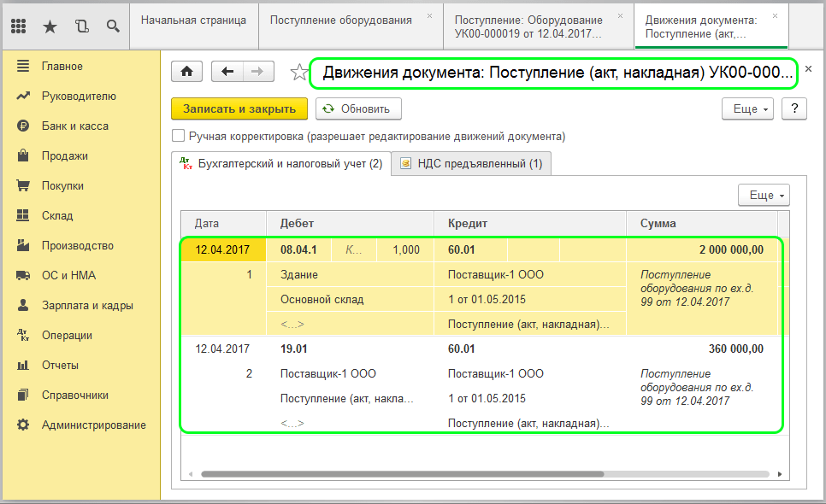Click the Зарплата и кадры person icon
Screen dimensions: 826x504
[22, 306]
